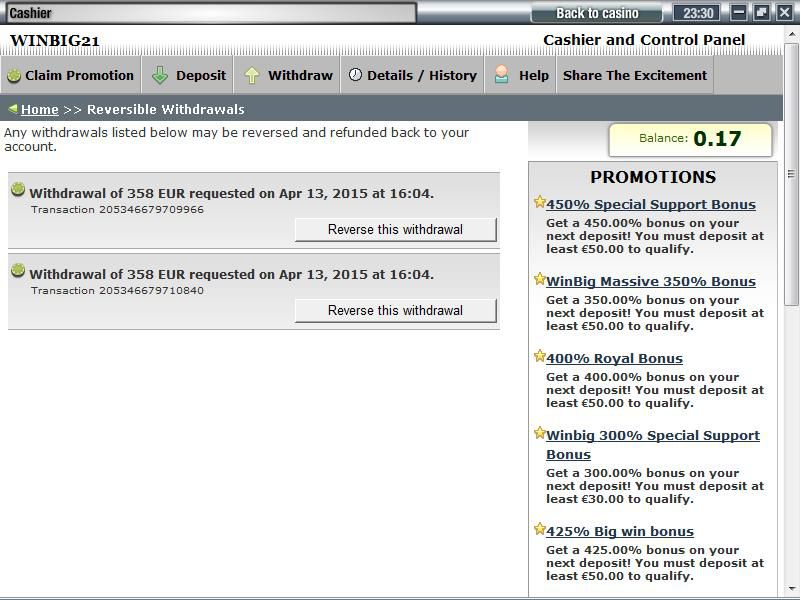The width and height of the screenshot is (800, 600).
Task: Click the scrollbar down arrow
Action: click(791, 589)
